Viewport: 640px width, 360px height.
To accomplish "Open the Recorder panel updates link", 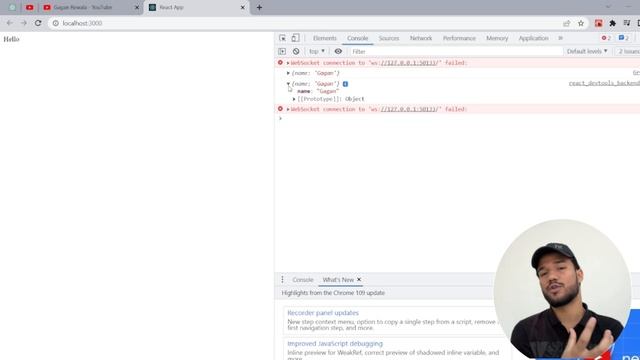I will coord(323,313).
